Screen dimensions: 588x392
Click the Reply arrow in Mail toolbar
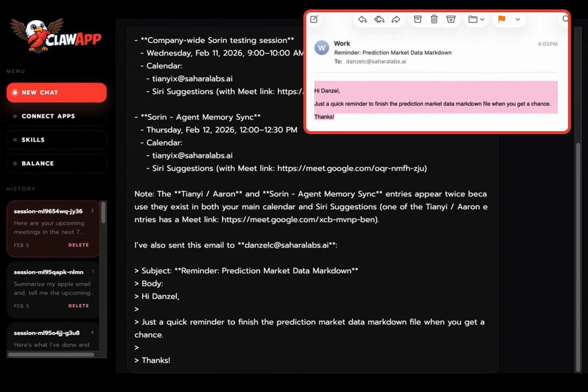(x=362, y=20)
